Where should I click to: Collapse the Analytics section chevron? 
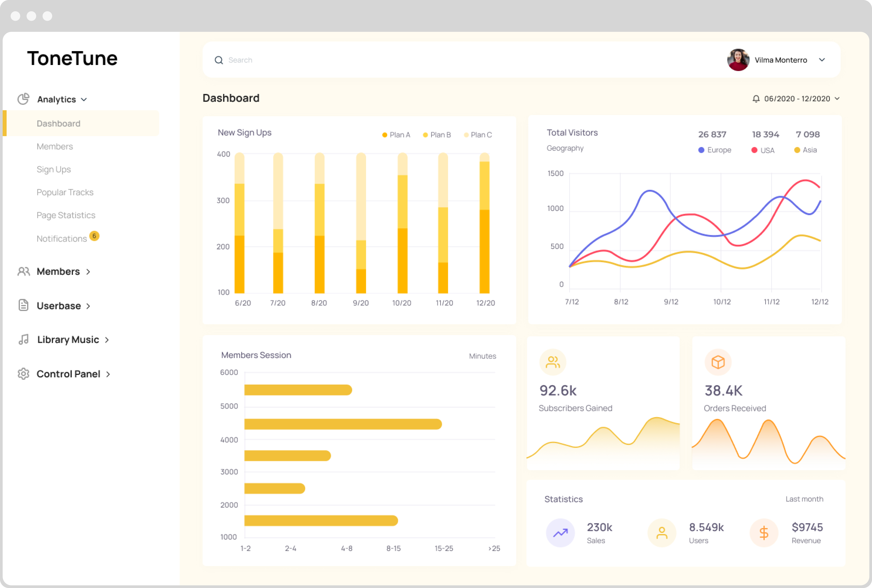pyautogui.click(x=84, y=99)
